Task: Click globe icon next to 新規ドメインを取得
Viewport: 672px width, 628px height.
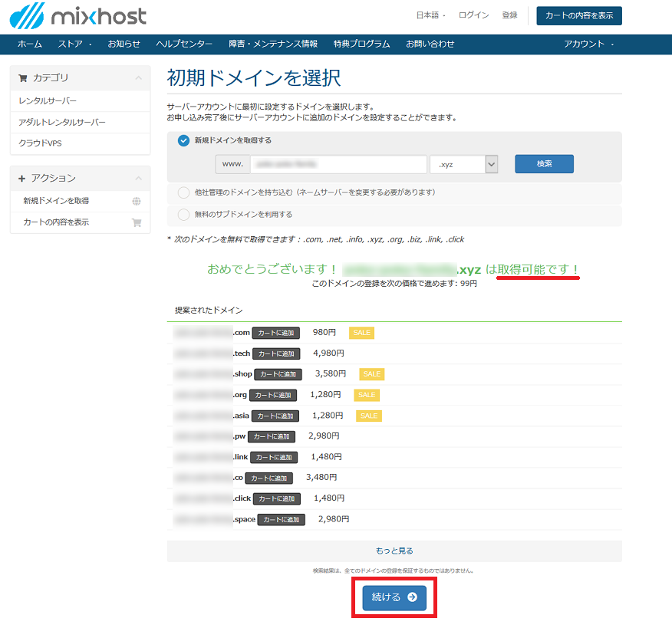Action: tap(136, 202)
